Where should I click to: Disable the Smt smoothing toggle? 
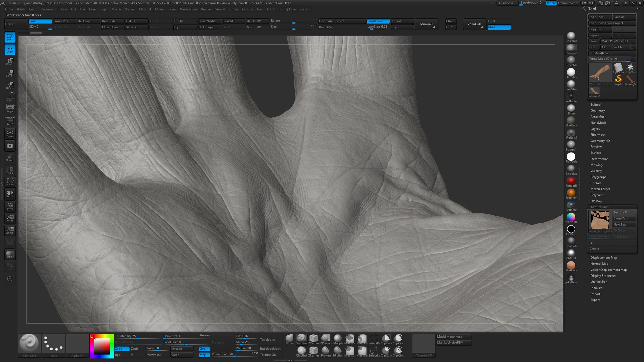[x=40, y=21]
